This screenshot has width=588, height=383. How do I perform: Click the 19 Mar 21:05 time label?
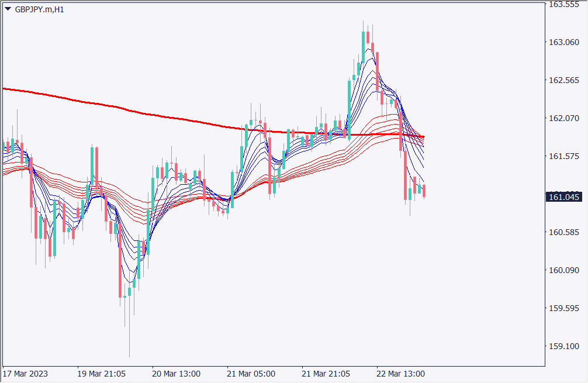101,374
